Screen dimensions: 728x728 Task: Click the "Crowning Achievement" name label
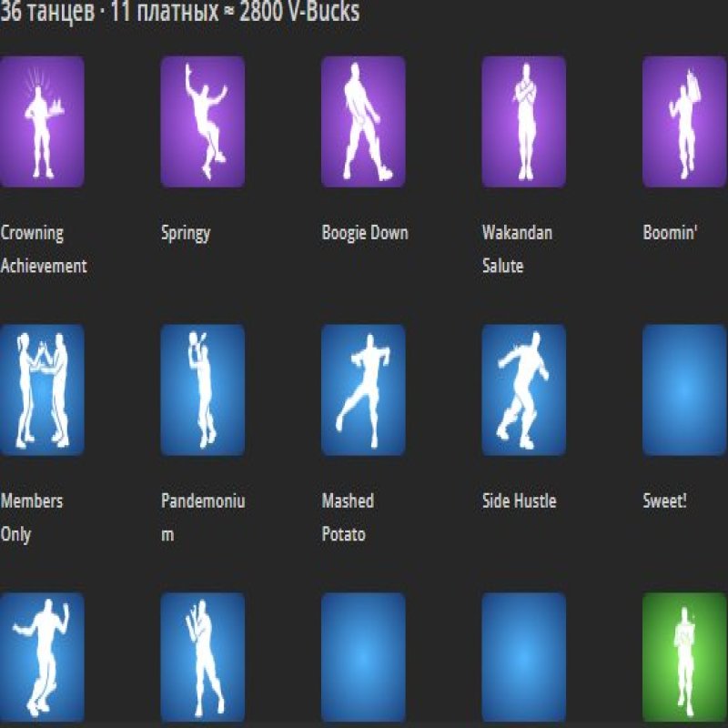(x=43, y=249)
